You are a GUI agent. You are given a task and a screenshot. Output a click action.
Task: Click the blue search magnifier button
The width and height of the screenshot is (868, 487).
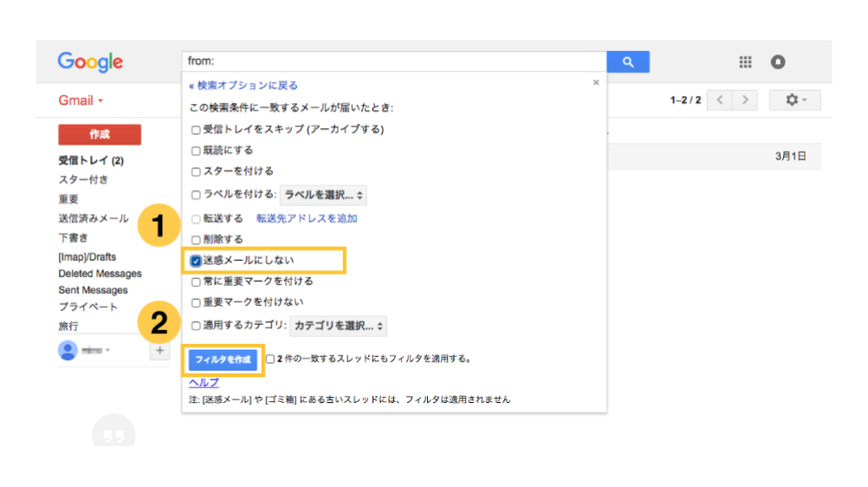tap(628, 62)
